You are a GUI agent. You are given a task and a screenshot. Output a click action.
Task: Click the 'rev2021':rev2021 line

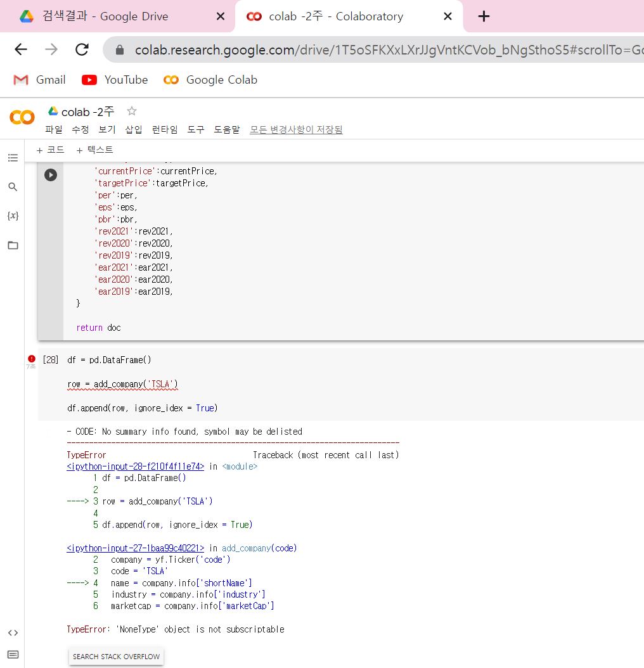[133, 231]
